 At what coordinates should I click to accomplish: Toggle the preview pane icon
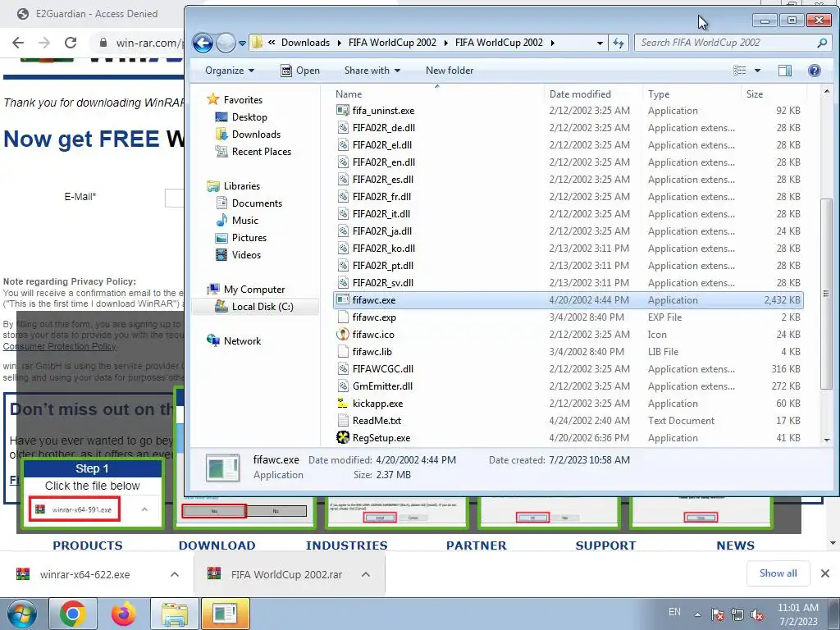point(785,71)
